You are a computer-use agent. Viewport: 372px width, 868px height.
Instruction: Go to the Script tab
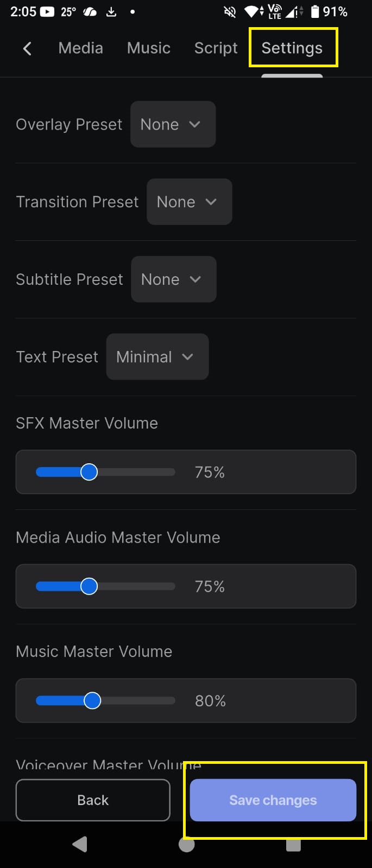(x=216, y=48)
